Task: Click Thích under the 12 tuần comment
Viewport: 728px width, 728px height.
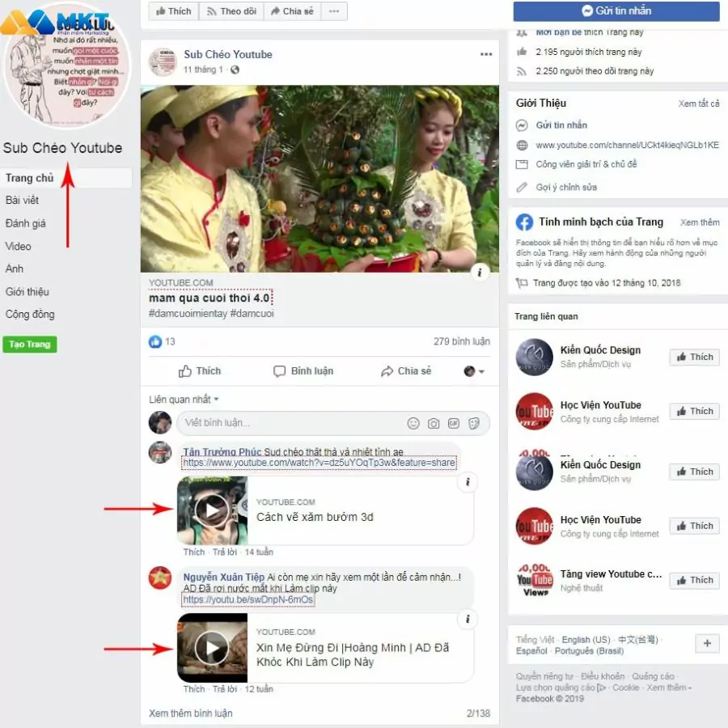Action: click(x=193, y=689)
